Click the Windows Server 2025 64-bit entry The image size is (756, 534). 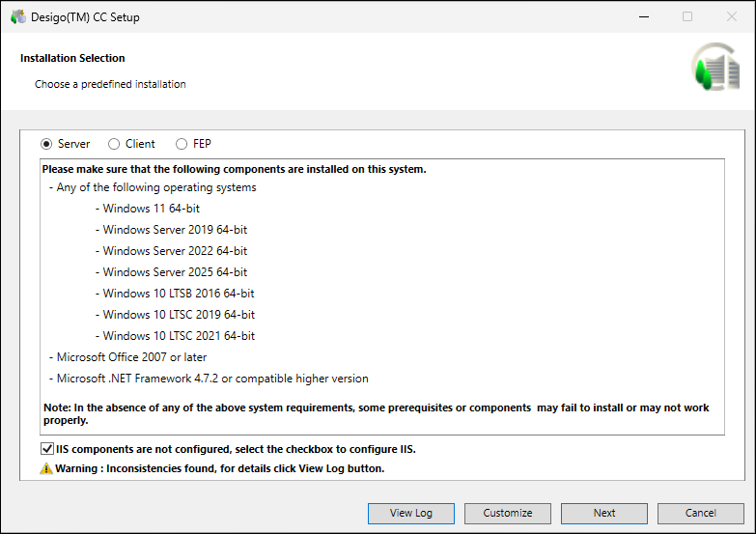[174, 272]
